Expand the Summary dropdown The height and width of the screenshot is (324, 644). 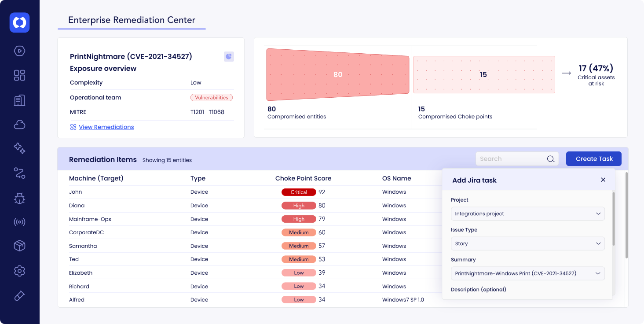tap(527, 273)
